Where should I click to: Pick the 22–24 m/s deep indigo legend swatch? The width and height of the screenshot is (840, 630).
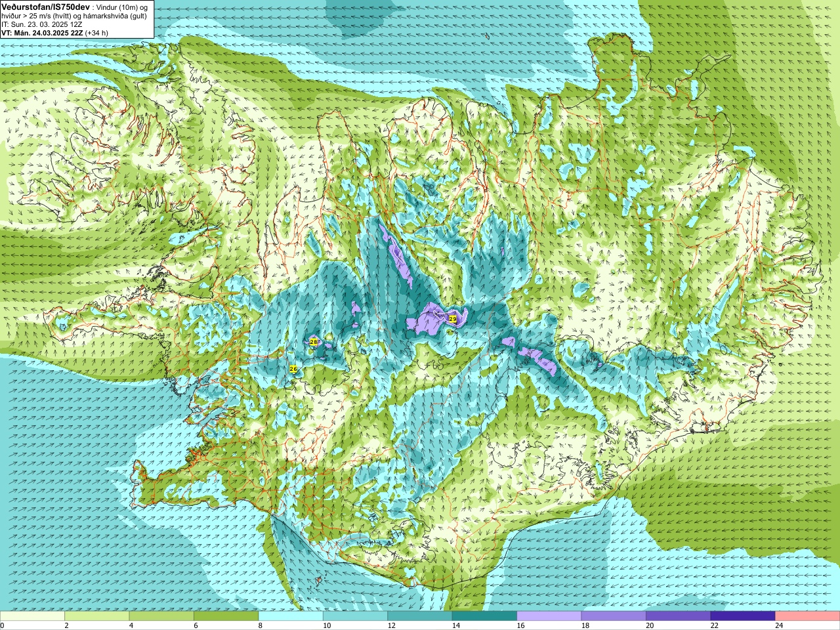tap(743, 616)
